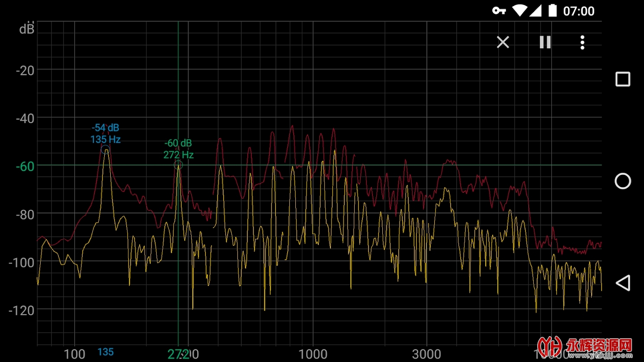Tap the Wi-Fi status bar icon
The height and width of the screenshot is (362, 644).
(519, 11)
